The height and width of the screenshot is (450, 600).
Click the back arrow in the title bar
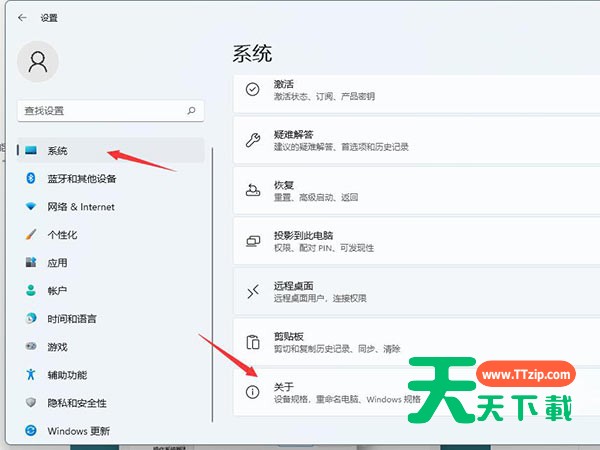tap(22, 17)
